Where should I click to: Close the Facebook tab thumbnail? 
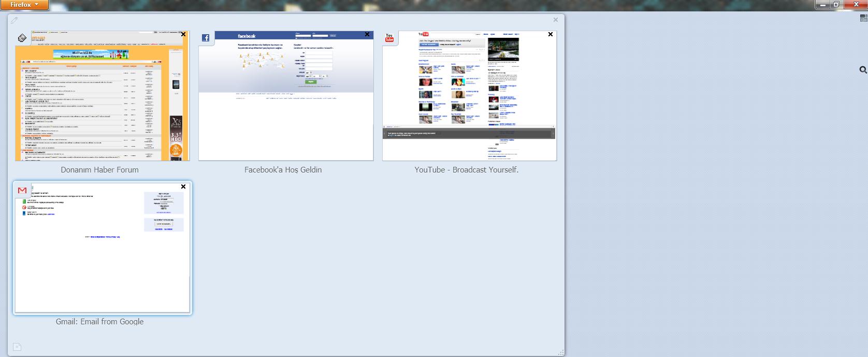point(367,34)
